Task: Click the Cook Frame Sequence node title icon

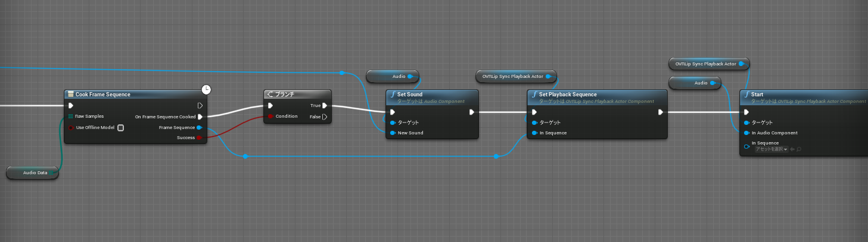Action: click(70, 95)
